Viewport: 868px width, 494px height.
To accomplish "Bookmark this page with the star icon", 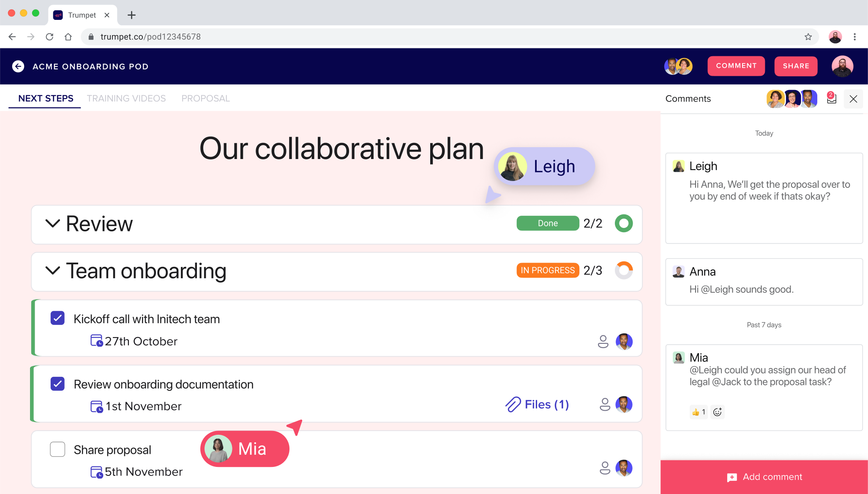I will [x=808, y=37].
